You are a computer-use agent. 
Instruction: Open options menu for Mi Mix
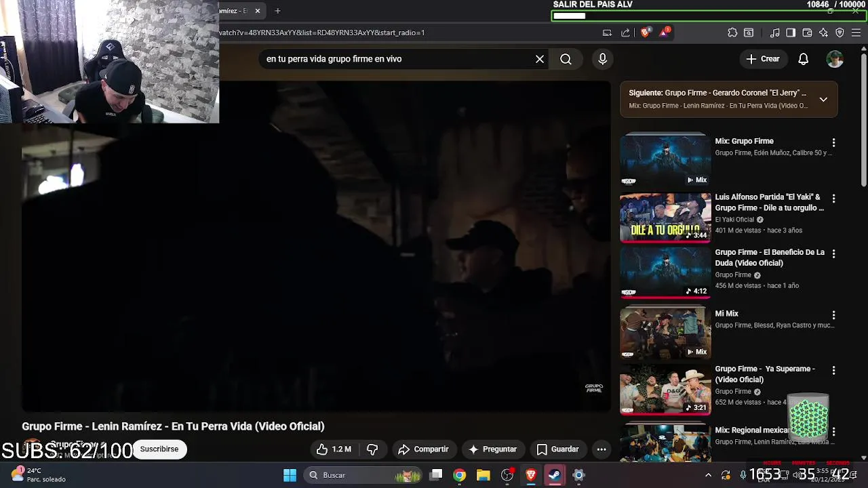[833, 315]
